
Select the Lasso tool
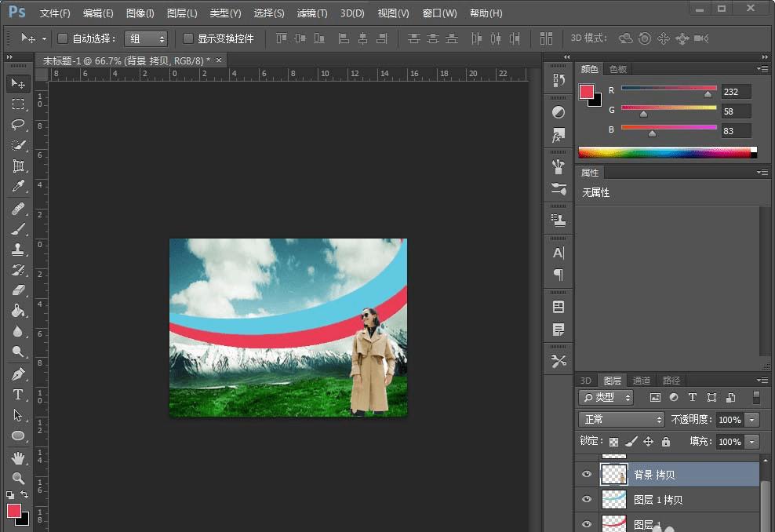coord(18,125)
